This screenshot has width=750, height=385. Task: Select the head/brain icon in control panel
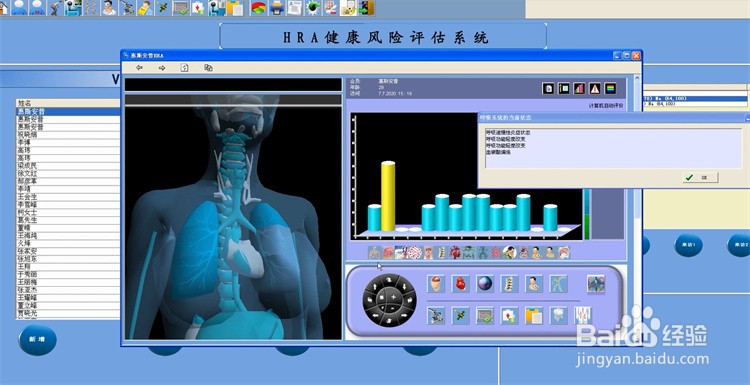tap(436, 284)
